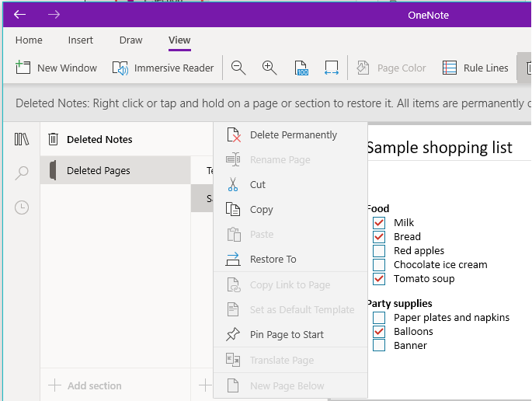Open the Draw ribbon tab
The image size is (532, 401).
[131, 40]
